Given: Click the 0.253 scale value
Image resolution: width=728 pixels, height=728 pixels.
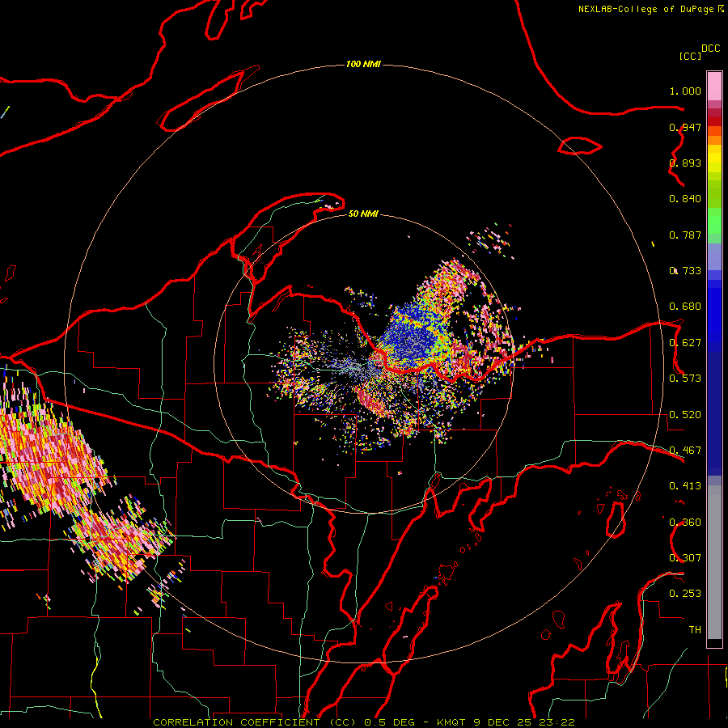Looking at the screenshot, I should (685, 594).
